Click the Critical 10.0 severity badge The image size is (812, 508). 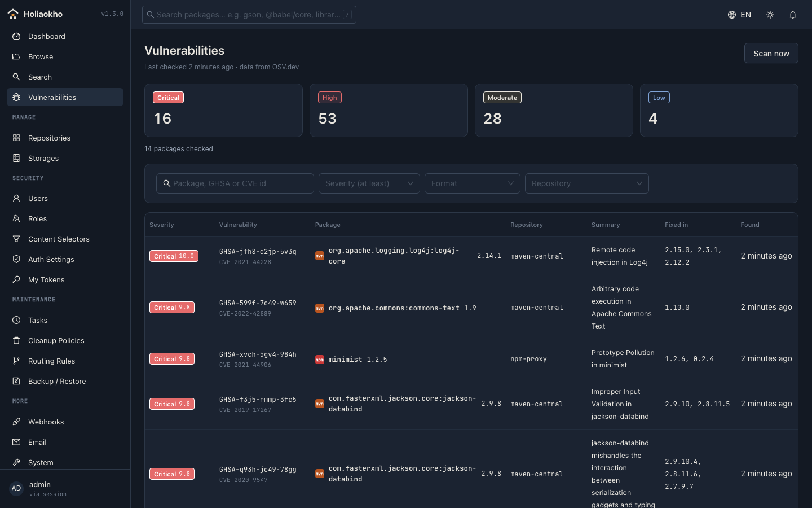(174, 256)
